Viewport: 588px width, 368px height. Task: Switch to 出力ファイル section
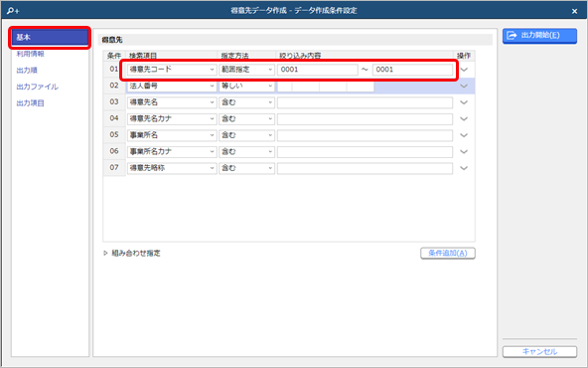coord(37,87)
